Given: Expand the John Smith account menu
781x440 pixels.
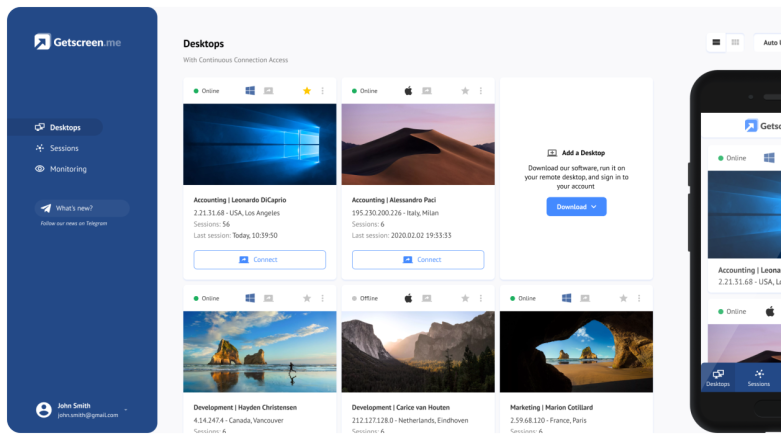Looking at the screenshot, I should 126,410.
